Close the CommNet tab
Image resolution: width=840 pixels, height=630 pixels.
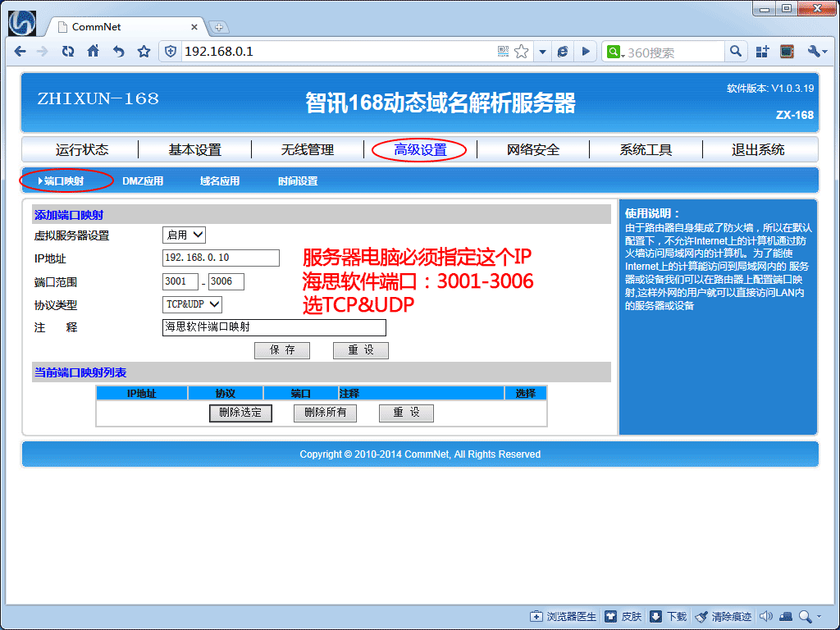point(194,27)
